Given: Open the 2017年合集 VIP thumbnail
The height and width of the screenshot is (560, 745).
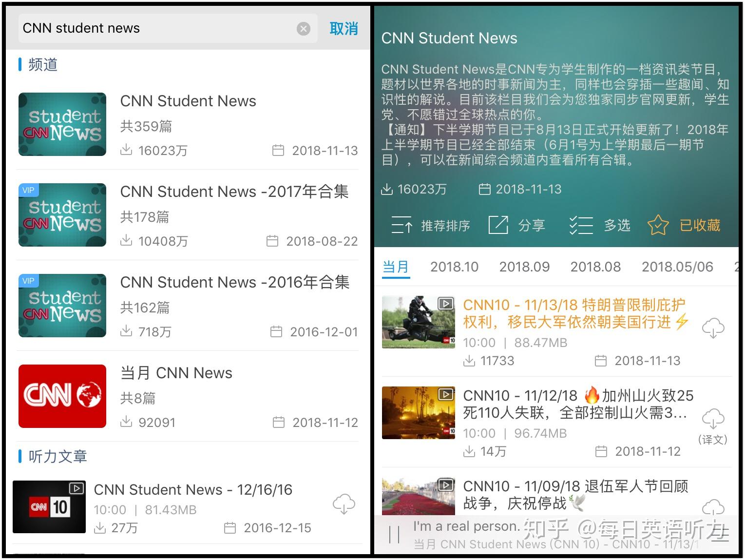Looking at the screenshot, I should point(62,215).
